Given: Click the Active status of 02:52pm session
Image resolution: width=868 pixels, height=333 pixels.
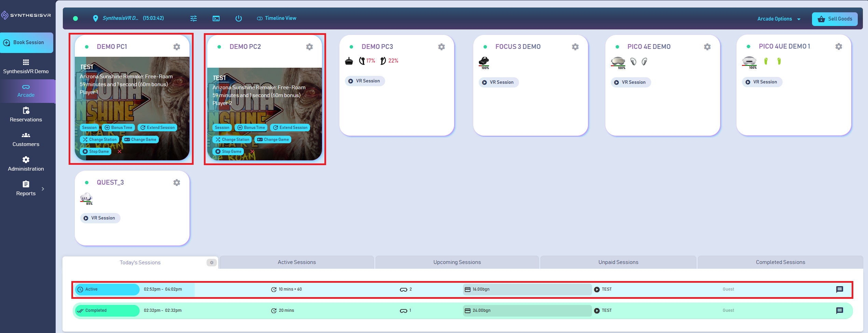Looking at the screenshot, I should click(107, 290).
